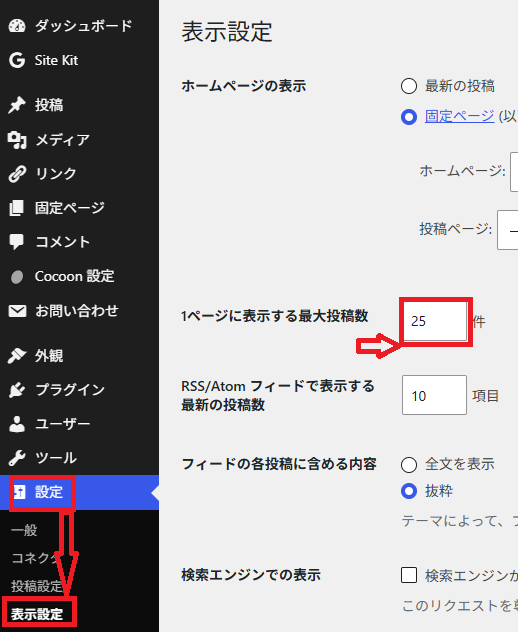The image size is (518, 632).
Task: Click the 固定ページ pages icon
Action: 17,208
